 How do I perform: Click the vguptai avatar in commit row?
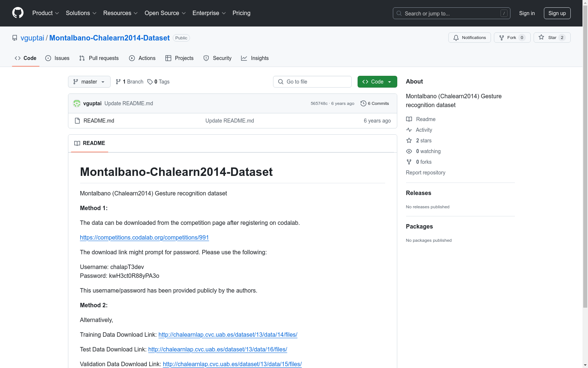[x=77, y=103]
